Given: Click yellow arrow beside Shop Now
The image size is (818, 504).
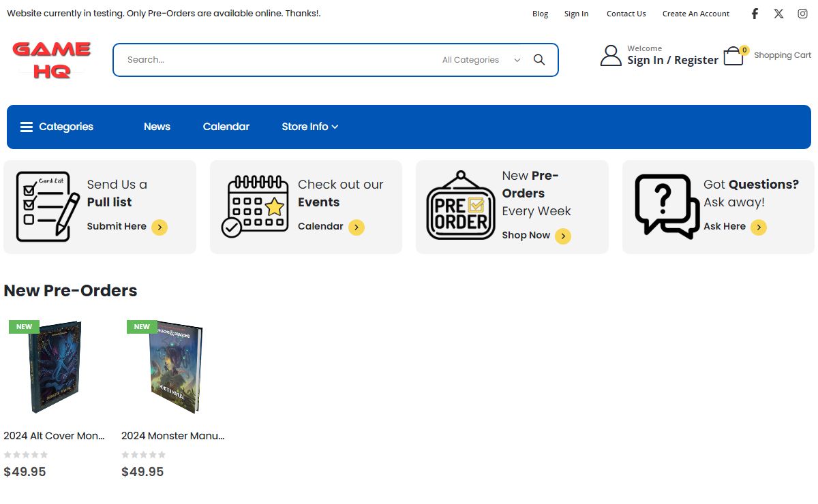Looking at the screenshot, I should [563, 236].
